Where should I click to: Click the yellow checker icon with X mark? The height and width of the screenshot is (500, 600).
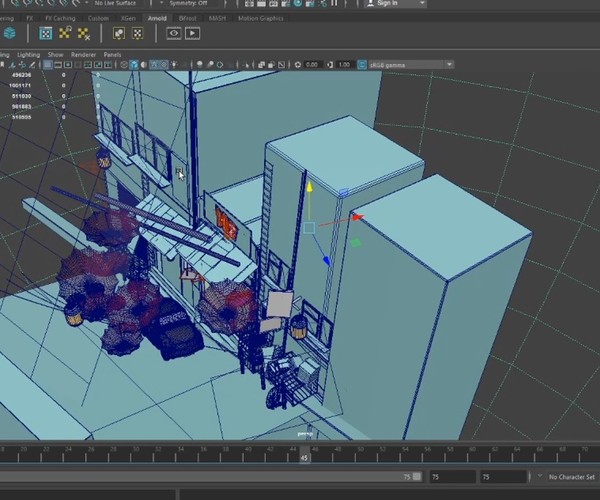point(84,34)
